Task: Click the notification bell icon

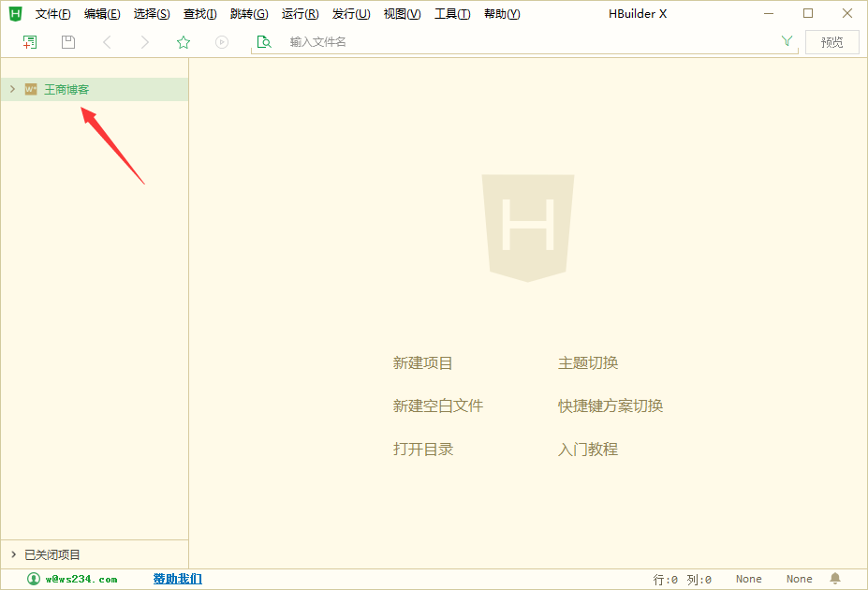Action: coord(835,579)
